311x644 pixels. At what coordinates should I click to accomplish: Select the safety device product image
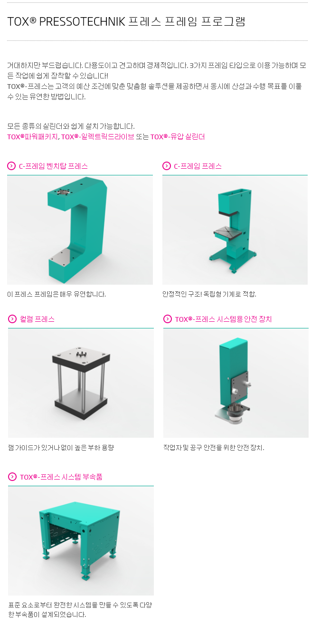[236, 384]
